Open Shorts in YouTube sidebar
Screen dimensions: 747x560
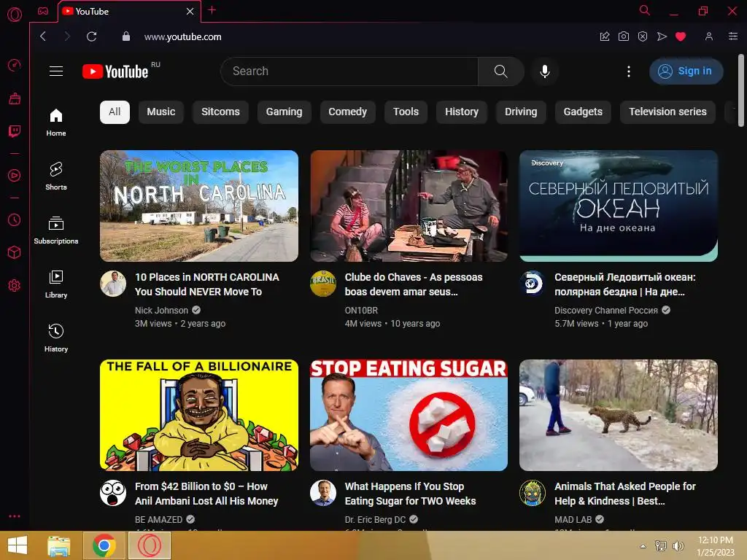[56, 176]
